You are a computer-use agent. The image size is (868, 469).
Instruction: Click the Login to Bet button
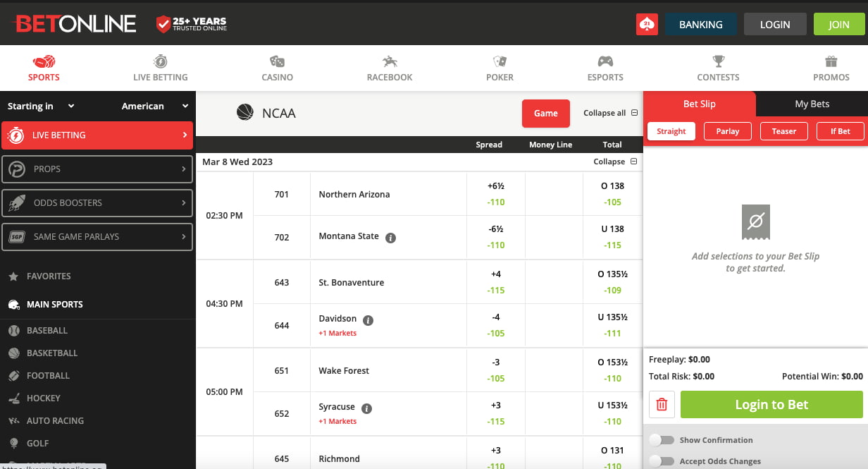[x=771, y=405]
